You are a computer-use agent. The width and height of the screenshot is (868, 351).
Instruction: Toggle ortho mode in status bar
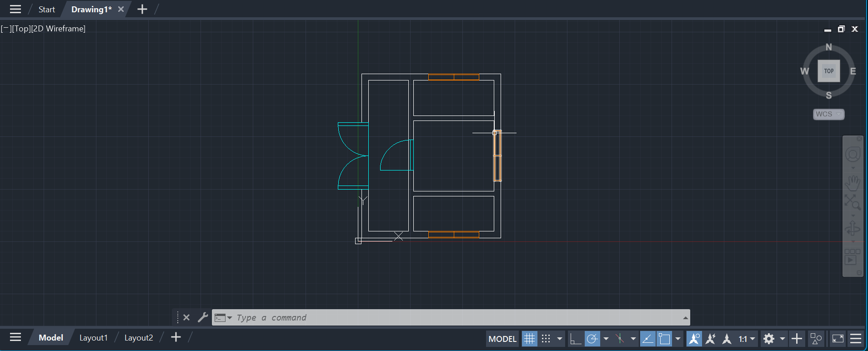(x=576, y=339)
